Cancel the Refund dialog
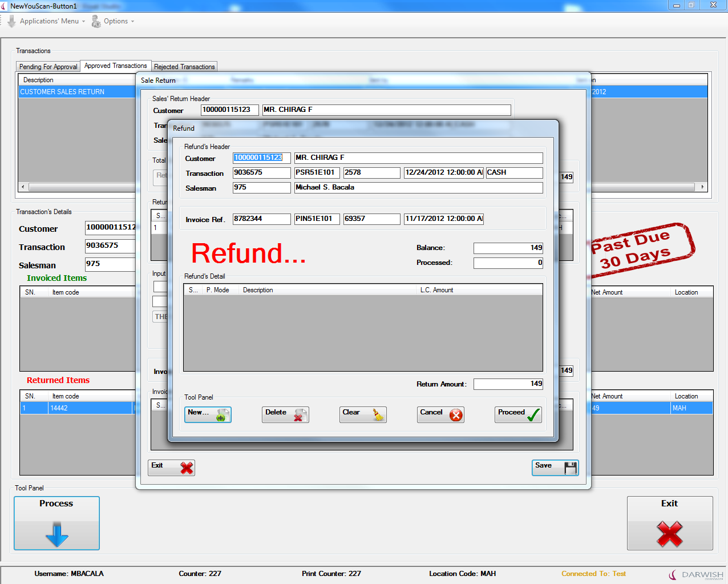The width and height of the screenshot is (728, 584). pyautogui.click(x=440, y=414)
